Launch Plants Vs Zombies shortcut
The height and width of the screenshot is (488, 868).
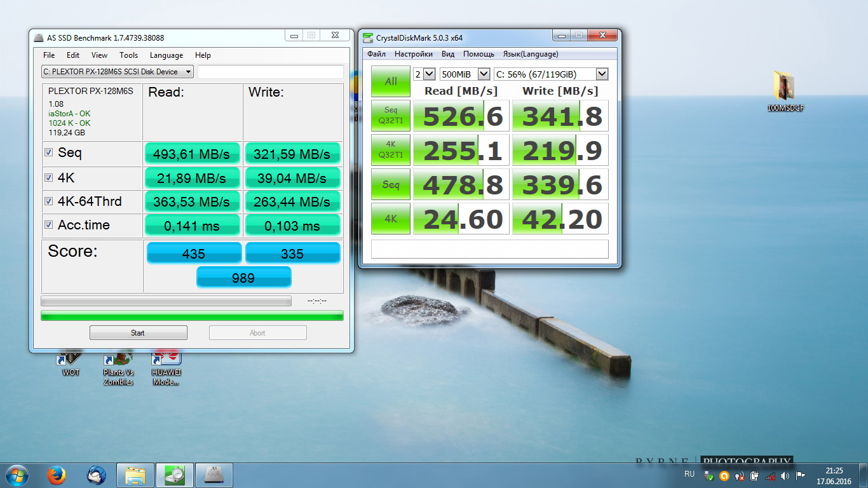[x=118, y=369]
